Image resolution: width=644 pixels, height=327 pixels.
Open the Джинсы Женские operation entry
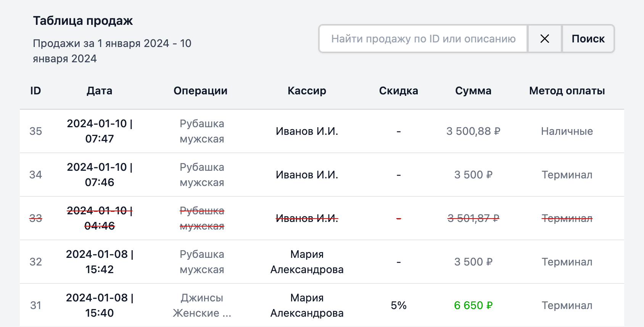202,306
